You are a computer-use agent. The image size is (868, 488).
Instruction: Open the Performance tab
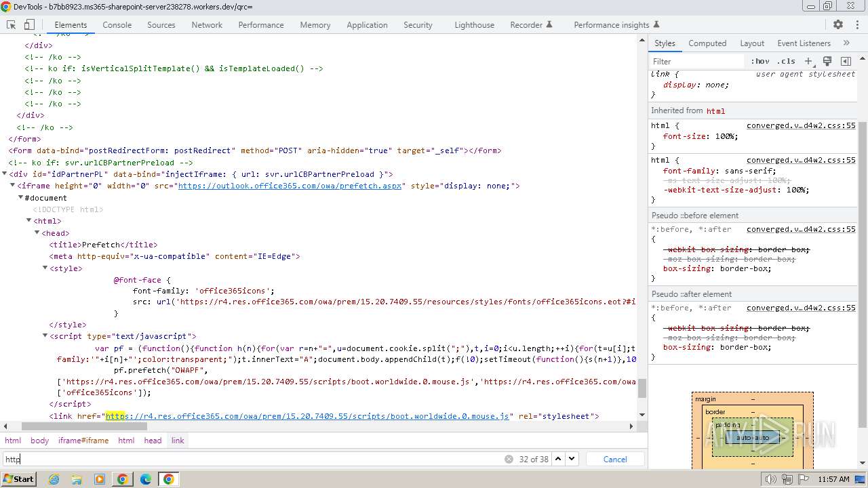(x=261, y=24)
